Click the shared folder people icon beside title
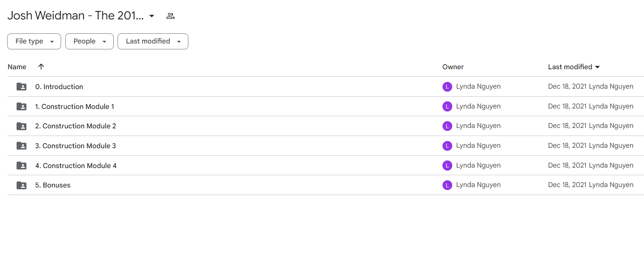This screenshot has width=644, height=258. tap(170, 16)
